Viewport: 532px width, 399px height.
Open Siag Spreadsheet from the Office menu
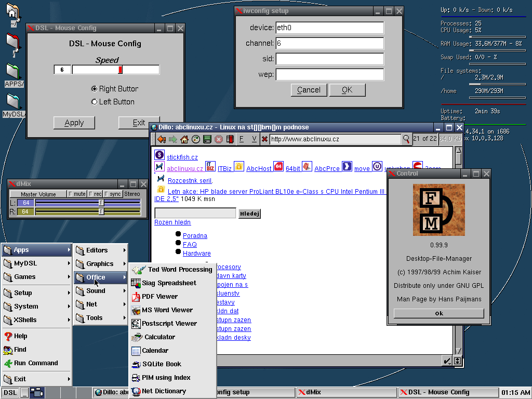[x=172, y=283]
